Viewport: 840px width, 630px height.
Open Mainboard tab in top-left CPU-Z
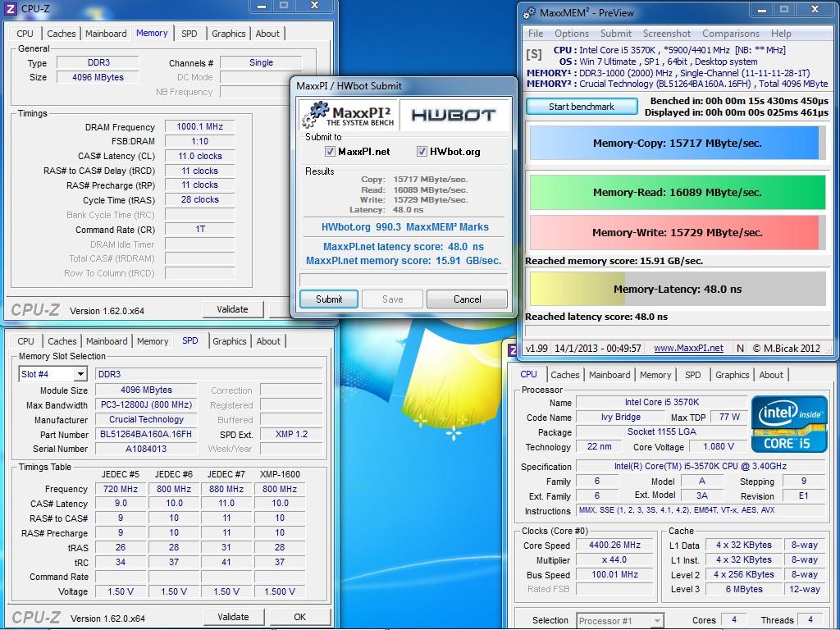[106, 33]
